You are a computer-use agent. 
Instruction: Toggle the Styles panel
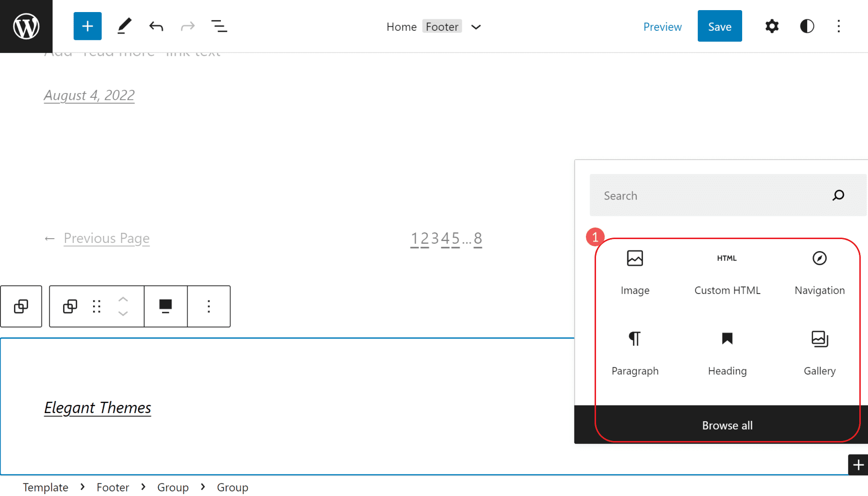806,26
